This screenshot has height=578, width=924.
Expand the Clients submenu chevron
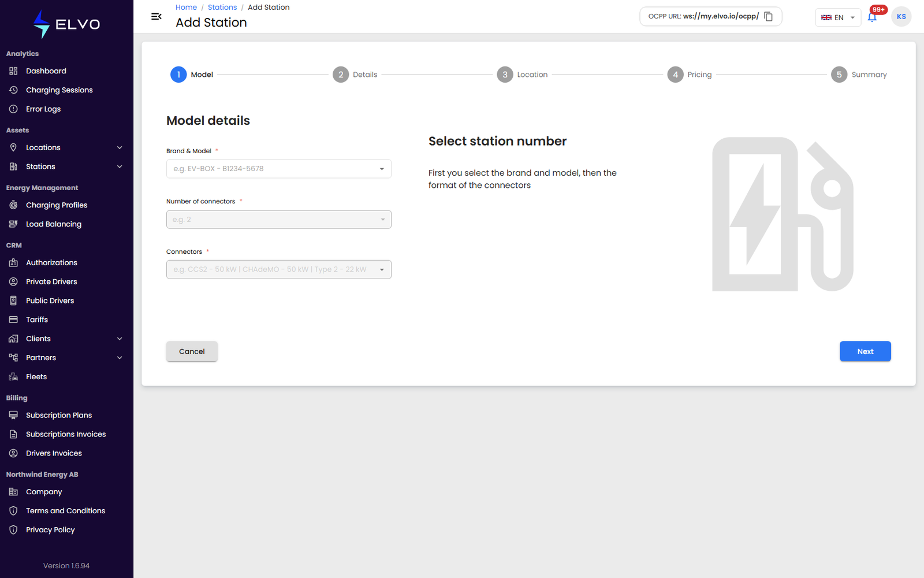120,339
